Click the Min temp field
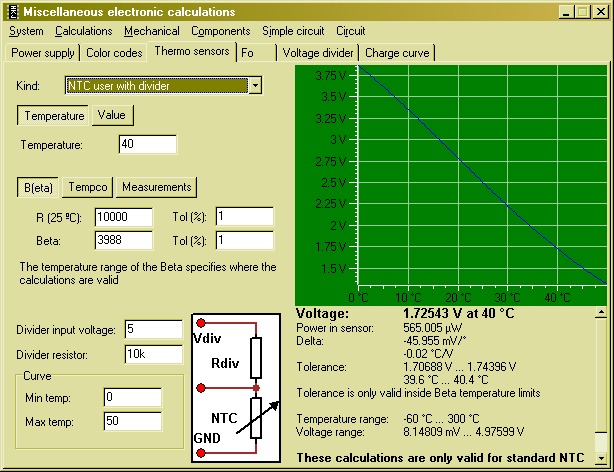The image size is (614, 472). (x=133, y=398)
